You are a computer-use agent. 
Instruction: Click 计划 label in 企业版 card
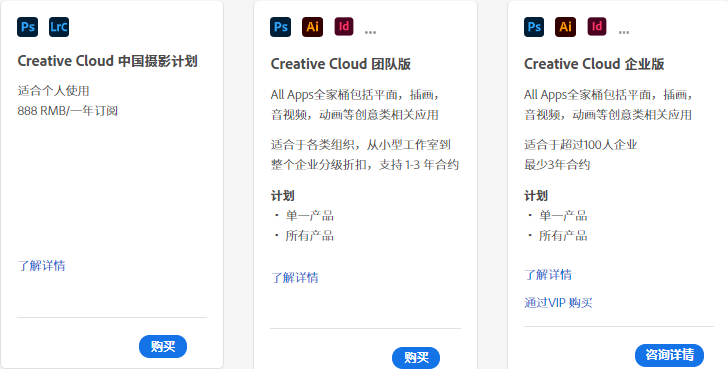(x=536, y=195)
